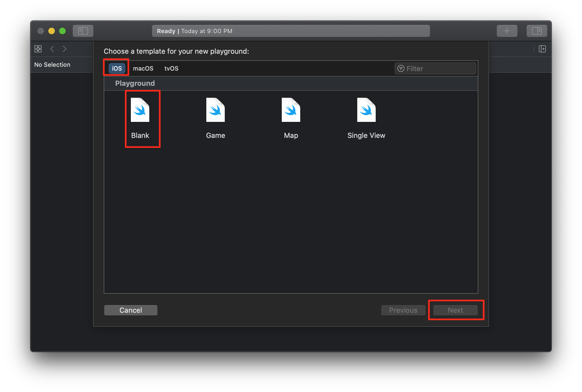Viewport: 582px width, 392px height.
Task: Go back with left chevron
Action: click(x=52, y=49)
